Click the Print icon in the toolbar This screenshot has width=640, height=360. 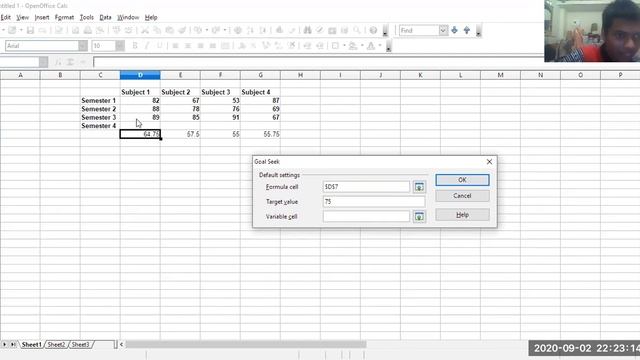(x=88, y=30)
